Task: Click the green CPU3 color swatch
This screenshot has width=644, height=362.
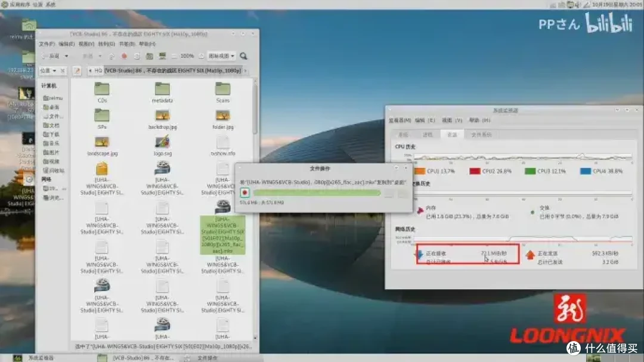Action: tap(530, 171)
